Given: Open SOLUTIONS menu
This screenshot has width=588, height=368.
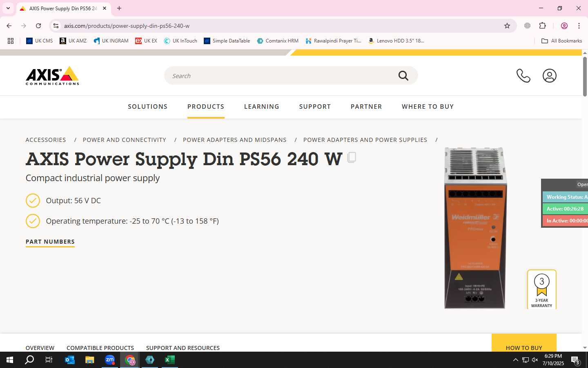Looking at the screenshot, I should pos(147,107).
